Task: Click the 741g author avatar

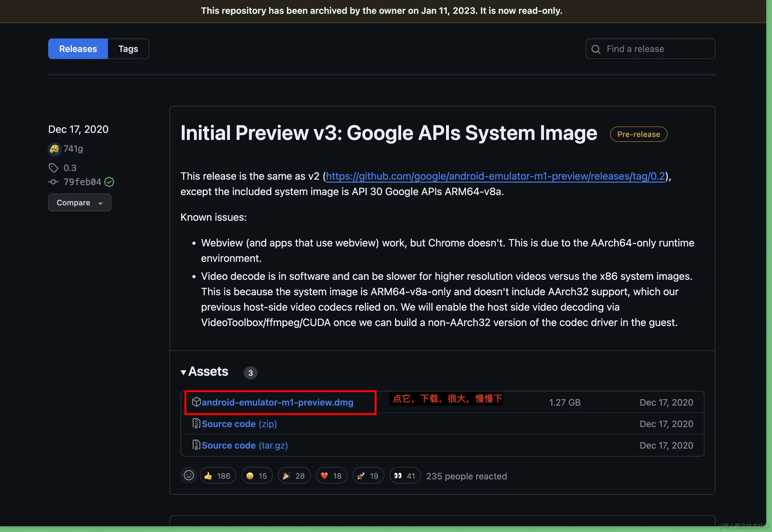Action: [x=54, y=149]
